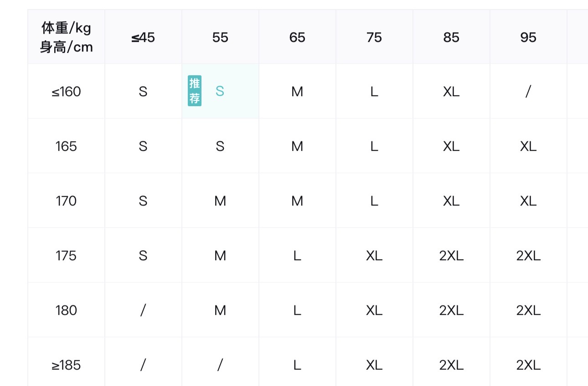The height and width of the screenshot is (386, 588).
Task: Select L size for ≥185 cm, 65 kg
Action: (x=297, y=365)
